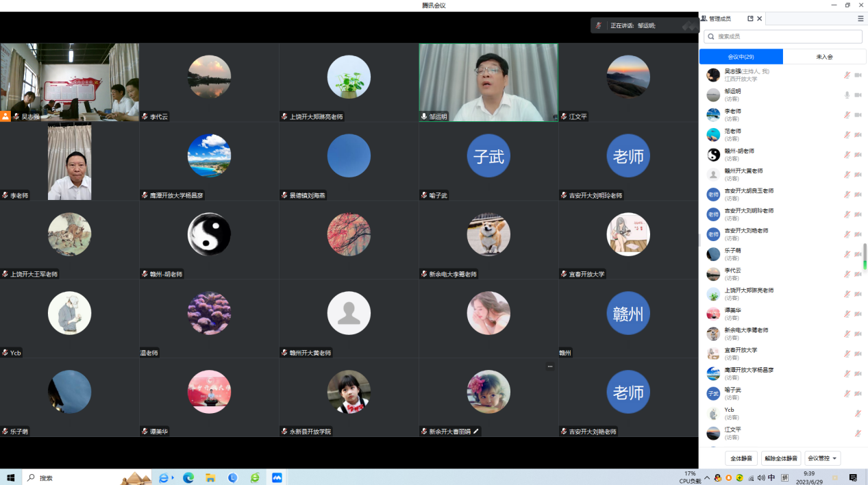Toggle camera for 范老师 in member list
This screenshot has width=868, height=485.
[858, 135]
